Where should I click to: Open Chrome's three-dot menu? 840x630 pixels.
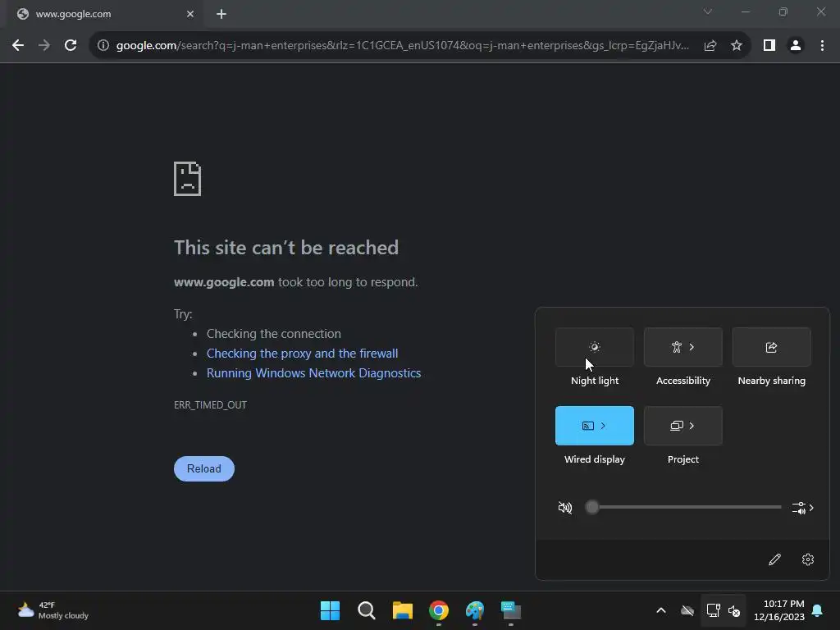coord(822,46)
